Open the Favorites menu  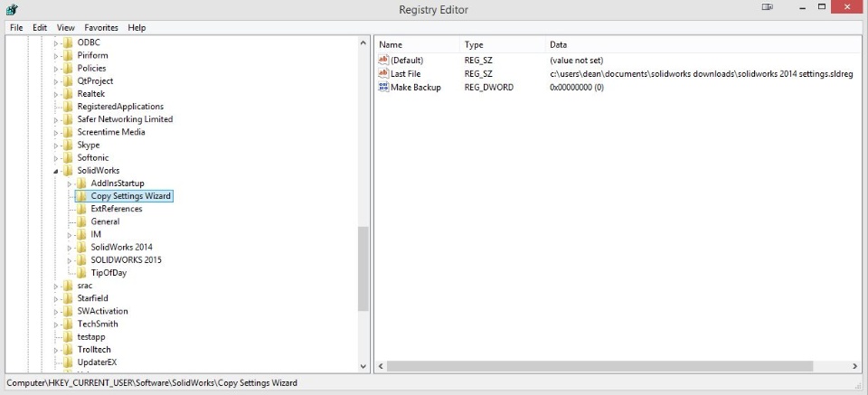(x=101, y=28)
